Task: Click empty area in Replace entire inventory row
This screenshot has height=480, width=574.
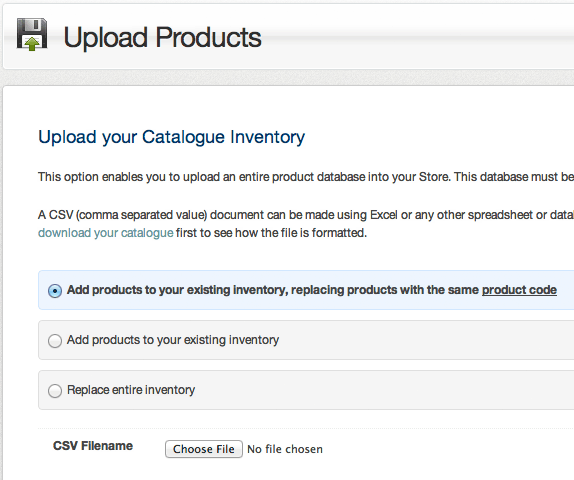Action: tap(384, 390)
